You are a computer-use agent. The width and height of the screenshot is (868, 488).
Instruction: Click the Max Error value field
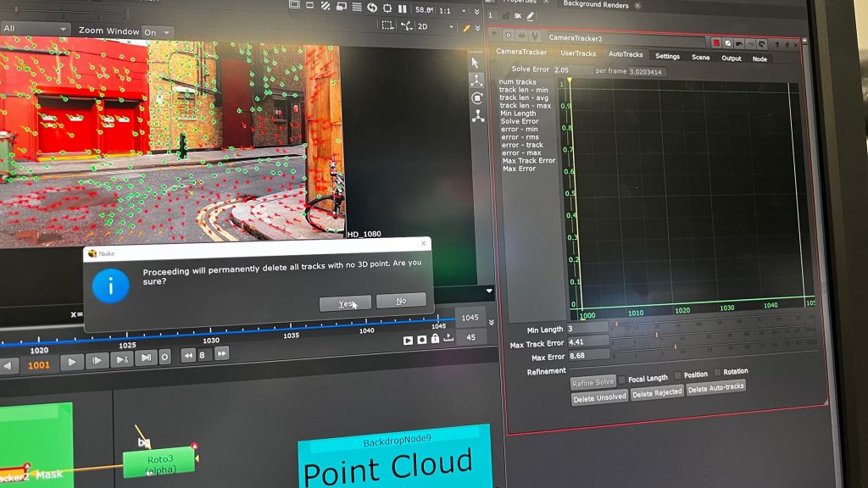589,355
